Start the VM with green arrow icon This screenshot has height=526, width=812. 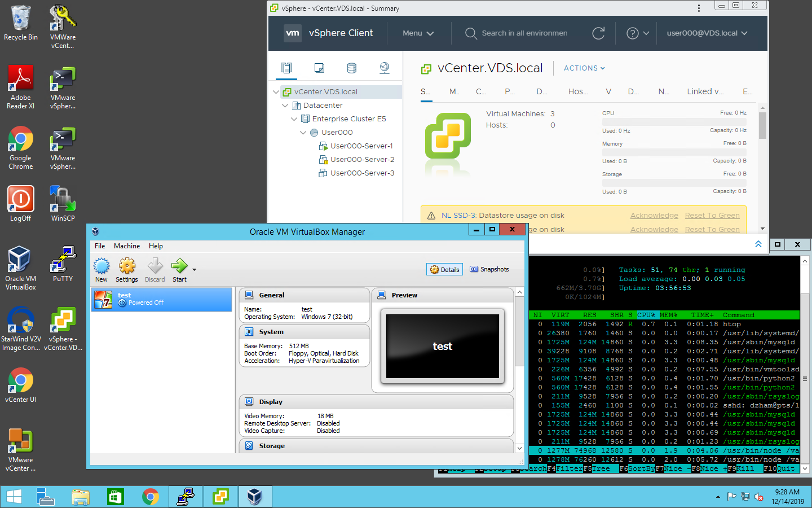click(179, 270)
